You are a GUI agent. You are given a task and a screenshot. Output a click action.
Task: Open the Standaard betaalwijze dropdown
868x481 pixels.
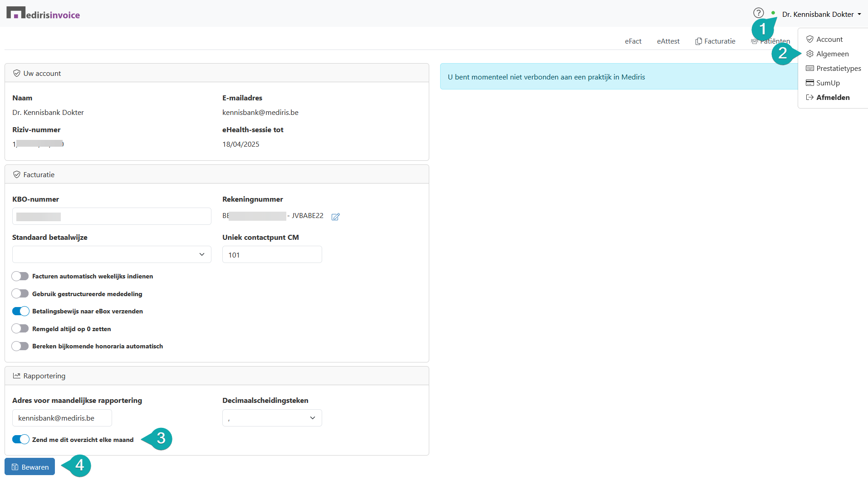click(x=112, y=254)
